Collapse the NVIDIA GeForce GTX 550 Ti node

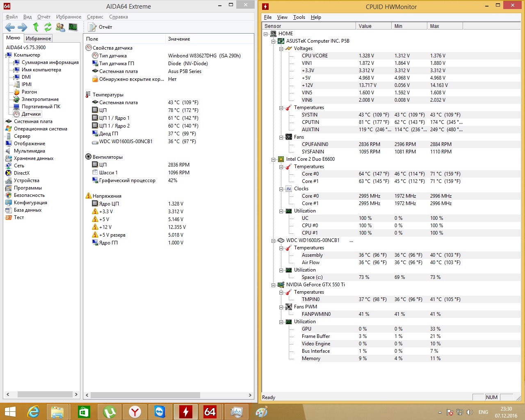[x=274, y=285]
